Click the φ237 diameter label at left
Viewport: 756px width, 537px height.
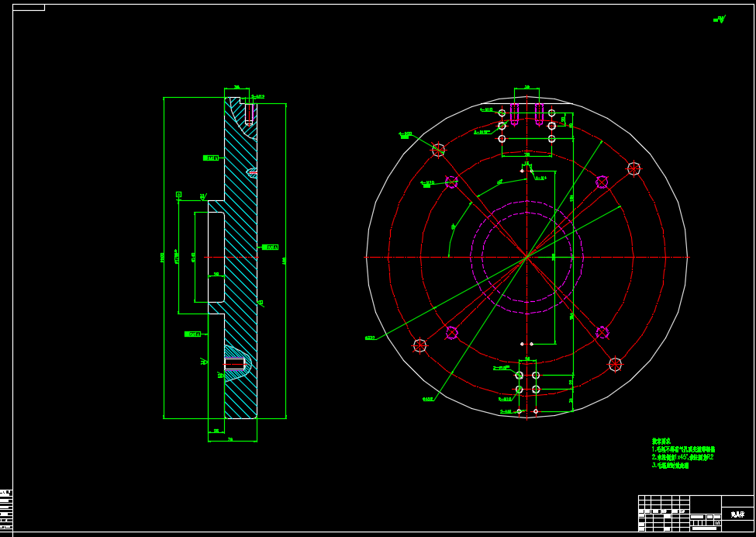coord(370,338)
